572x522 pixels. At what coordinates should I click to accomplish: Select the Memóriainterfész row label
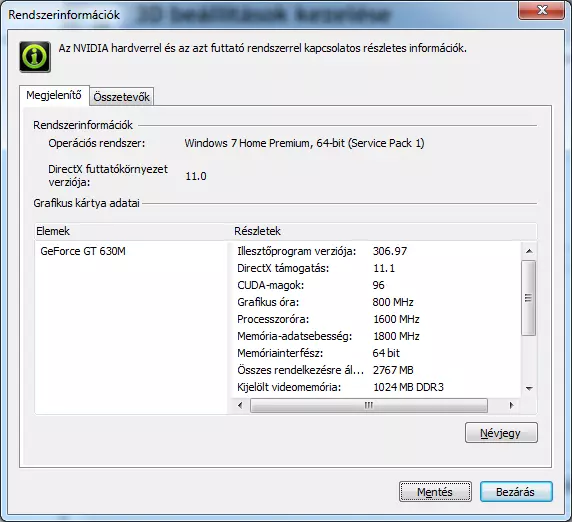(x=280, y=353)
